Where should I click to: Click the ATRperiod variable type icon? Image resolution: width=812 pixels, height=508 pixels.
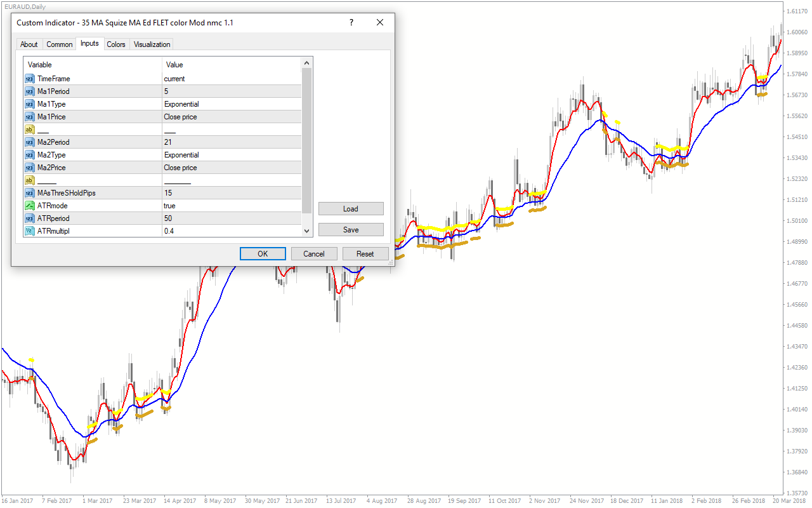(x=30, y=218)
